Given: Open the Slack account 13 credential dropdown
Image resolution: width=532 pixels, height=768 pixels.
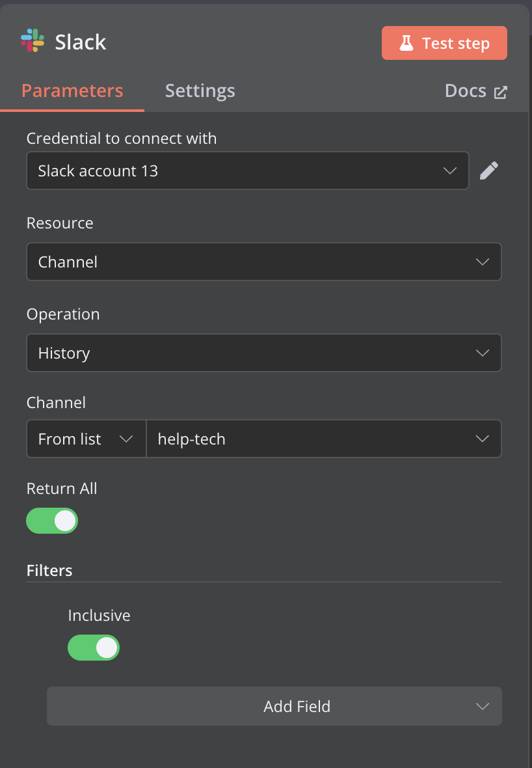Looking at the screenshot, I should (x=247, y=171).
